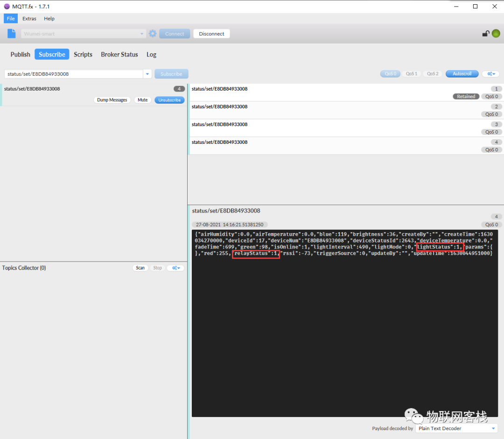The height and width of the screenshot is (439, 504).
Task: Click the MQTT.fx app icon in title bar
Action: 7,7
